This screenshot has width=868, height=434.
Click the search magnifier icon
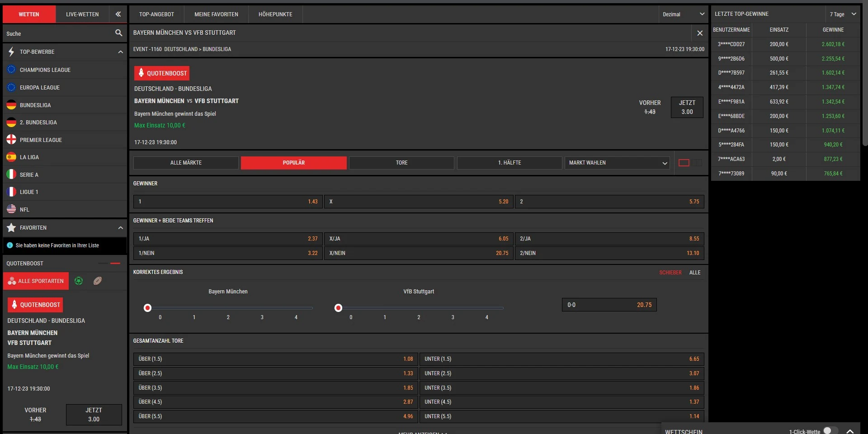tap(118, 33)
